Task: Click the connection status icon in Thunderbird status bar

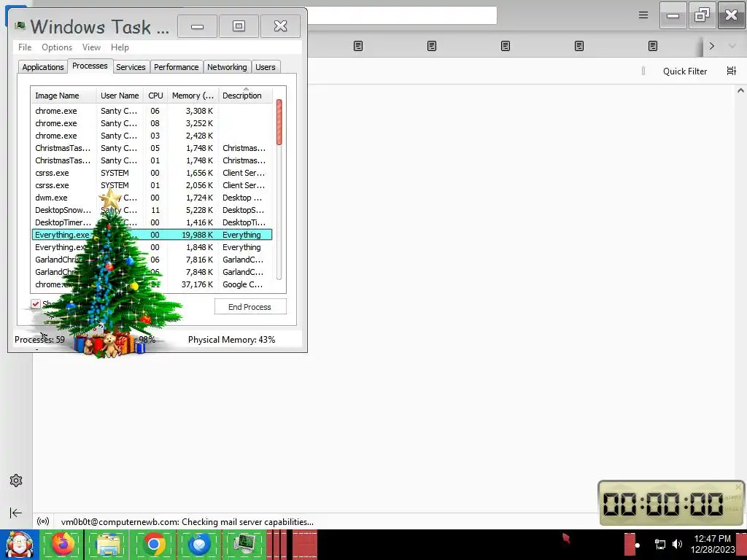Action: pos(43,521)
